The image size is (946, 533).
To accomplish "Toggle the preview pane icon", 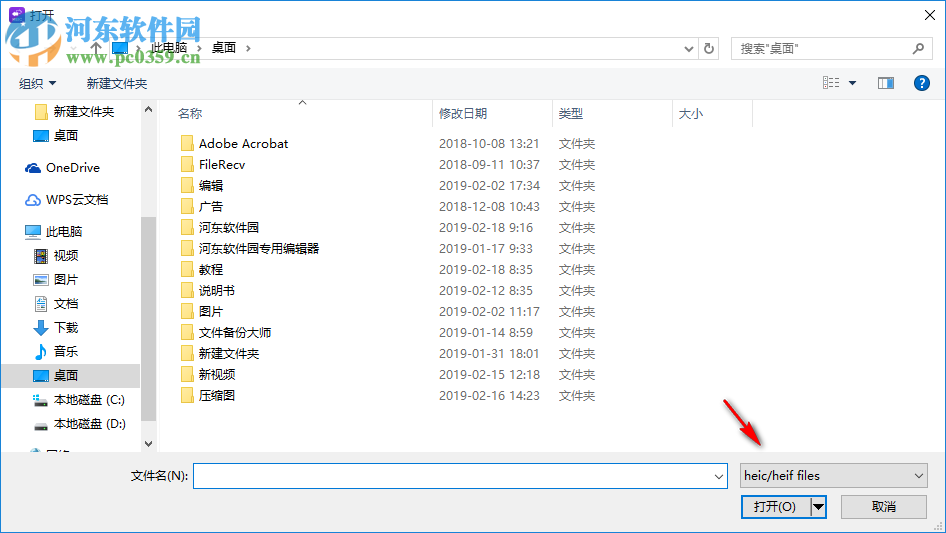I will pyautogui.click(x=886, y=83).
